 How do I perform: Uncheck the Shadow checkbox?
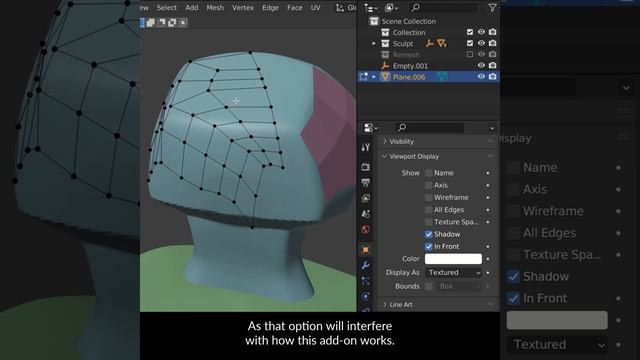[x=429, y=234]
